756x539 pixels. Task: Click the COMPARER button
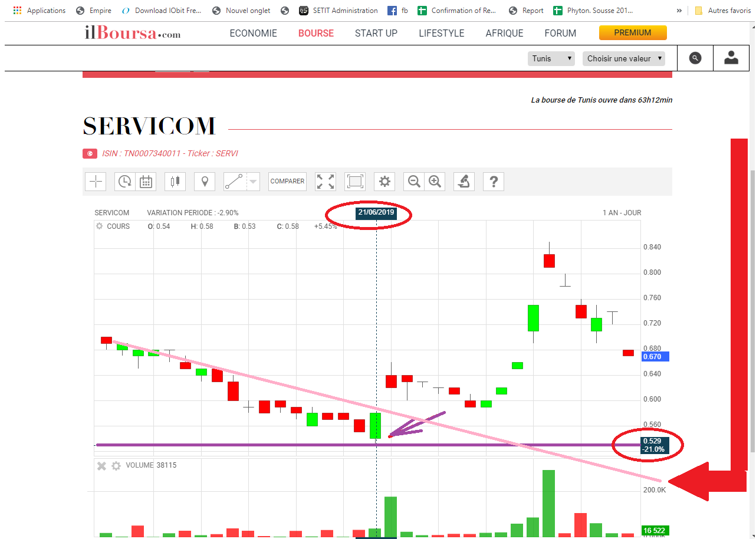[x=287, y=181]
